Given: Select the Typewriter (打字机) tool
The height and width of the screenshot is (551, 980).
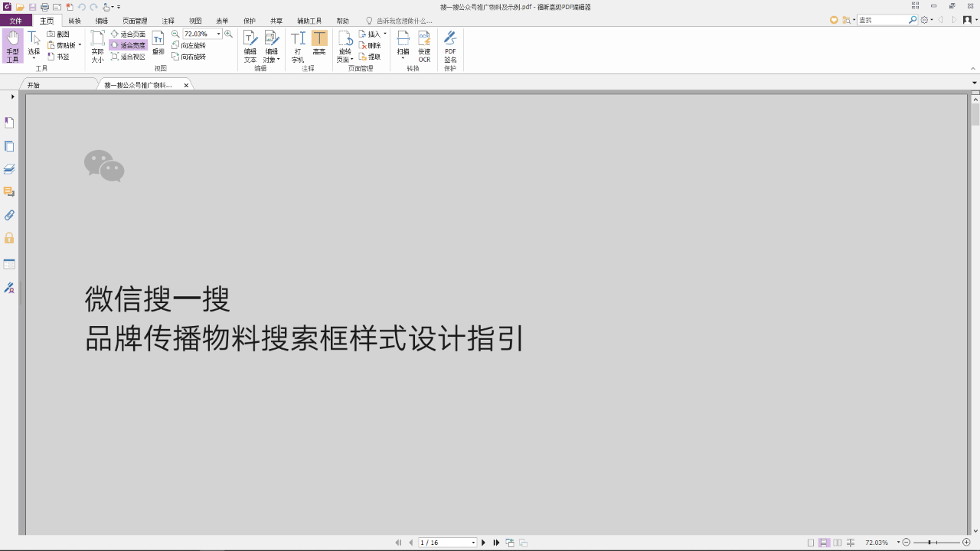Looking at the screenshot, I should [298, 47].
